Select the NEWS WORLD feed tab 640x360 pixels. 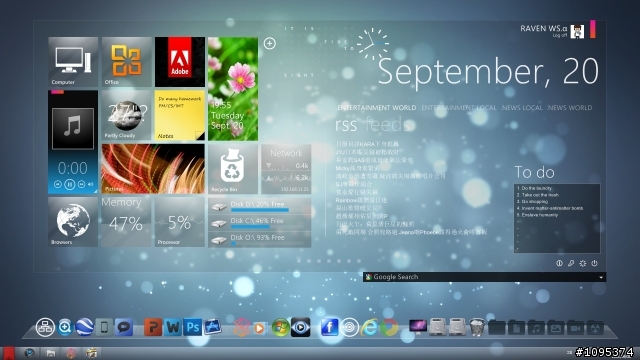(x=570, y=108)
